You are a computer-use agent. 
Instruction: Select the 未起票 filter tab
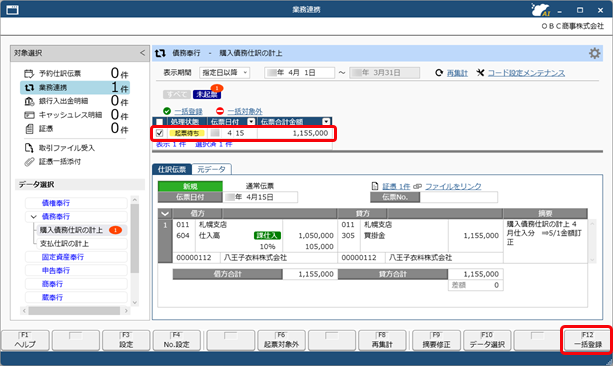tap(207, 94)
